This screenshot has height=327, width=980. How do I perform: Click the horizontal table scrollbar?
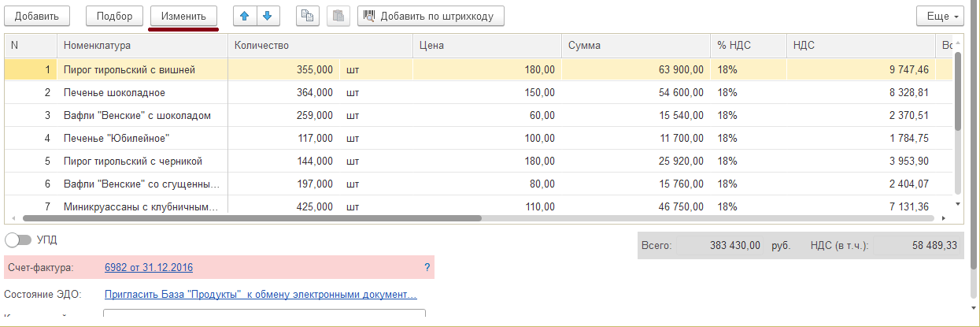pyautogui.click(x=252, y=218)
